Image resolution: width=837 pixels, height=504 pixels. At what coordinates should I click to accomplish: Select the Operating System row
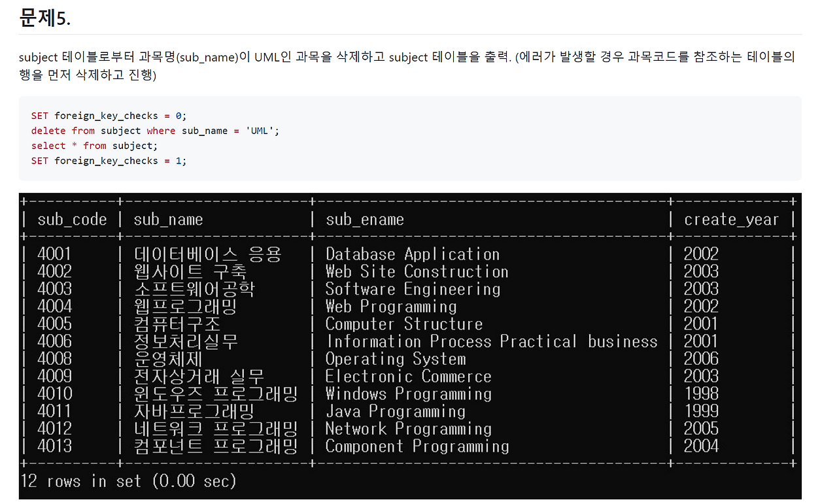click(396, 358)
